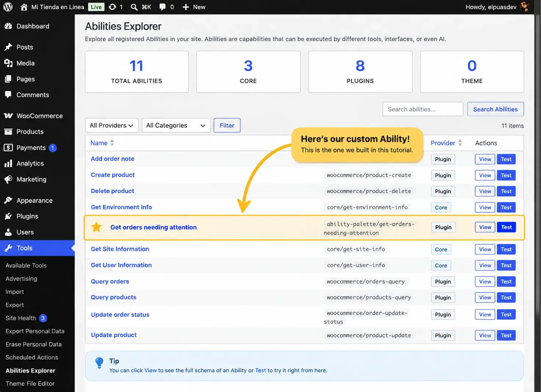
Task: Open the Update order status link
Action: coord(120,315)
